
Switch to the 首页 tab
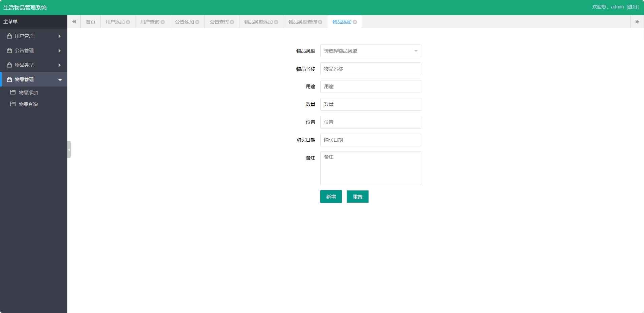pos(90,22)
